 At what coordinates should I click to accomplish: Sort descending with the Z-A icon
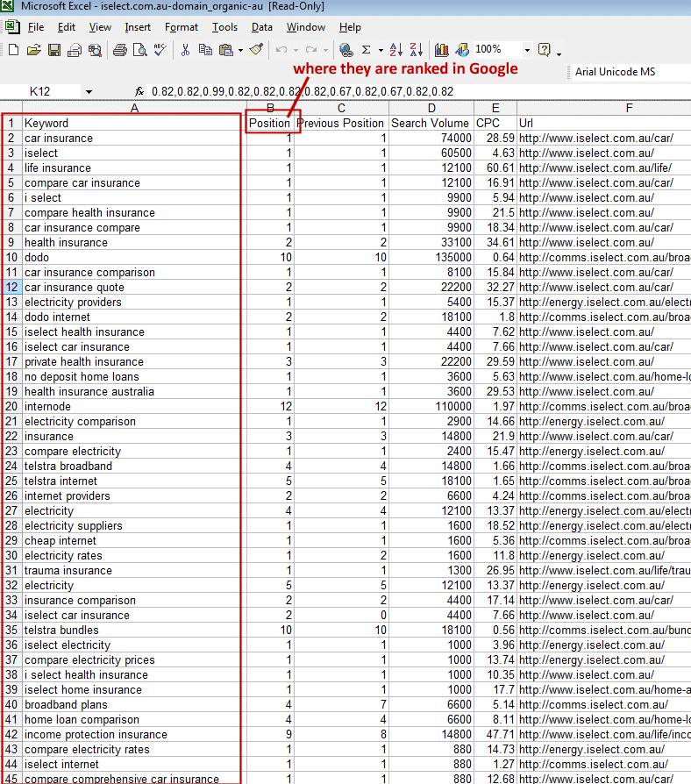pyautogui.click(x=416, y=49)
